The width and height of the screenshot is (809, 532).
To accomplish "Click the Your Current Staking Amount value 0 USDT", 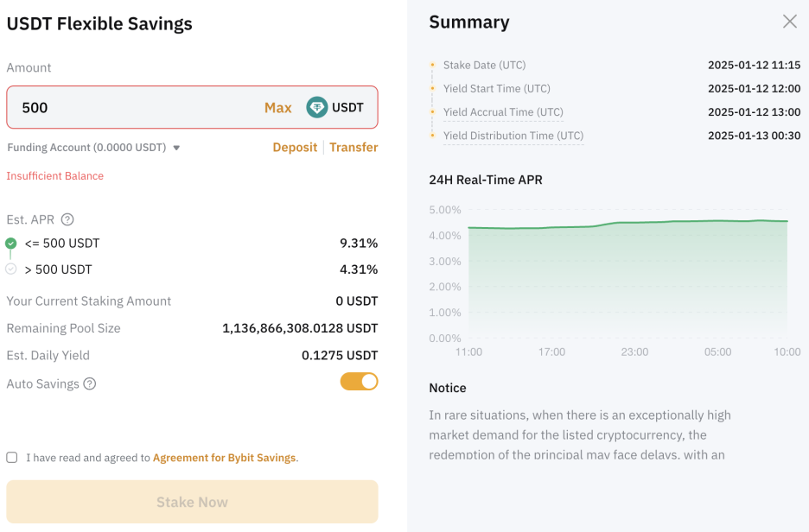I will [356, 301].
